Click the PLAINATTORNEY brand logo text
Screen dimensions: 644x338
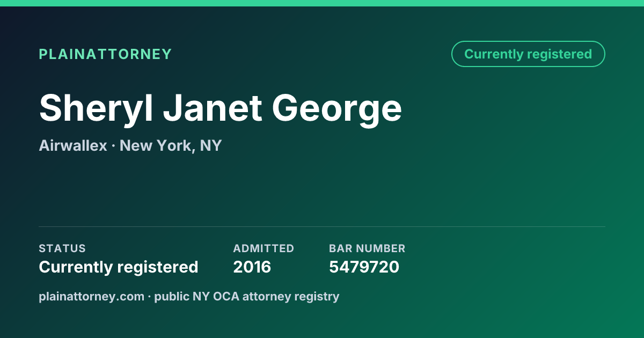click(x=105, y=54)
